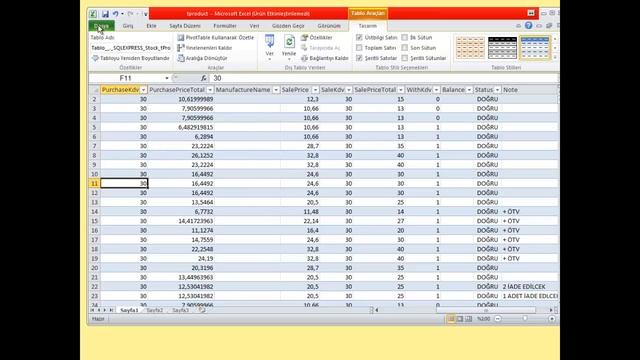Image resolution: width=640 pixels, height=360 pixels.
Task: Click zoom in plus button
Action: 552,319
